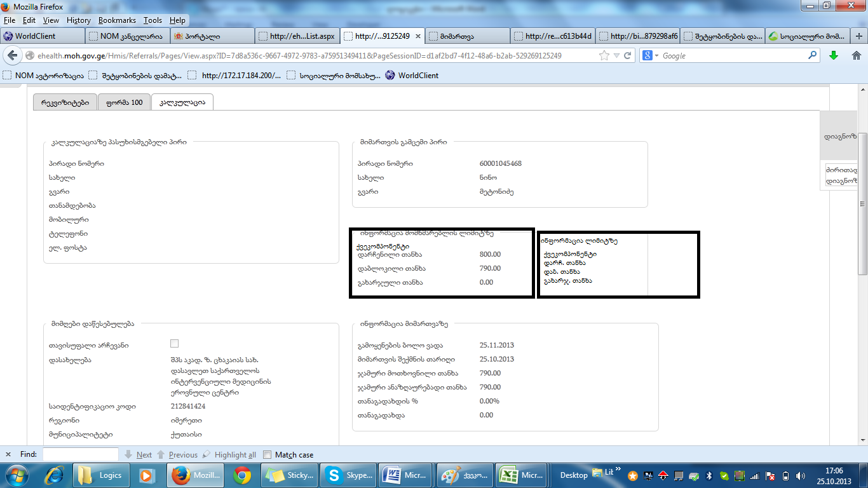The height and width of the screenshot is (488, 868).
Task: Open the NOM ავტორიზაცია bookmark
Action: click(43, 76)
